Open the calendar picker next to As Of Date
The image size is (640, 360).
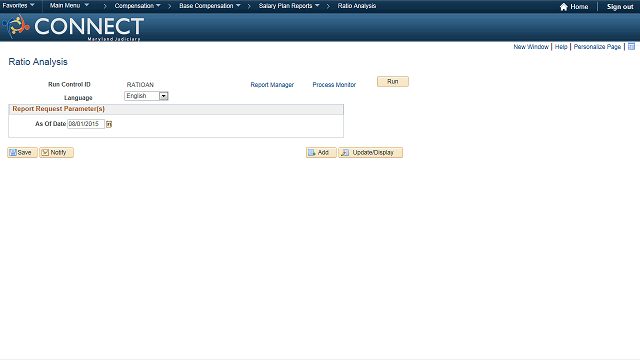(x=109, y=124)
